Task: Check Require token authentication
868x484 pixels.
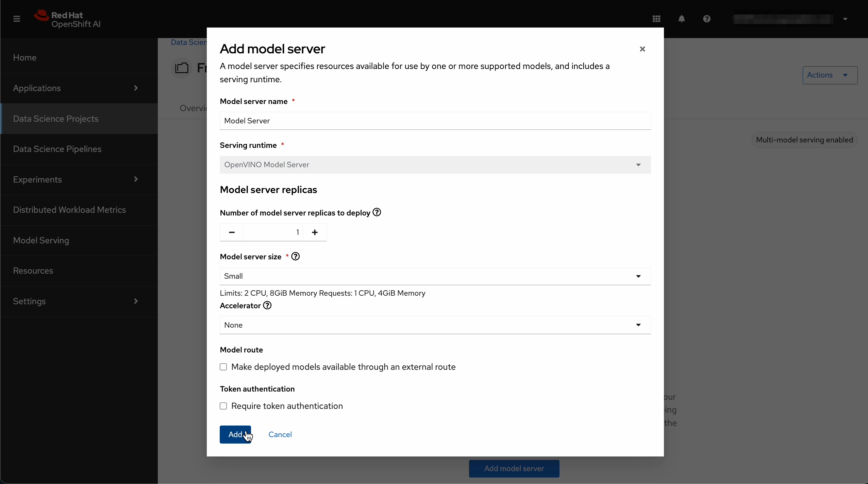Action: (223, 406)
